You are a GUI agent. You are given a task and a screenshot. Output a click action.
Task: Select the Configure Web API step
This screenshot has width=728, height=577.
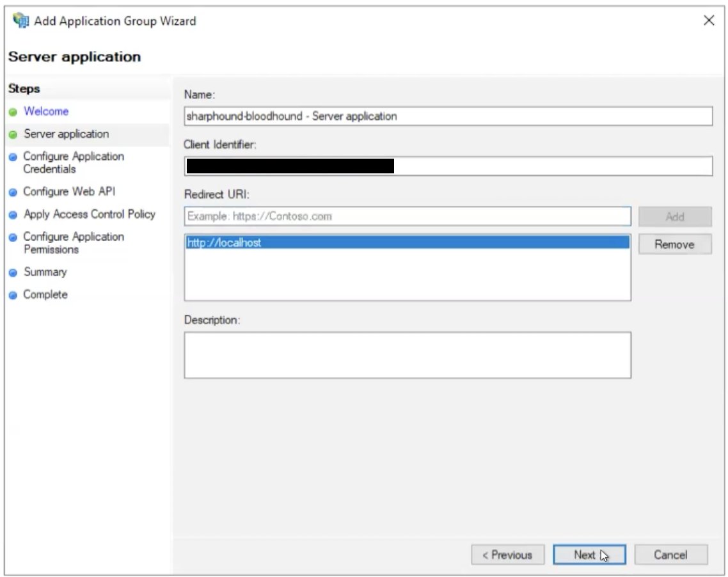pyautogui.click(x=69, y=191)
